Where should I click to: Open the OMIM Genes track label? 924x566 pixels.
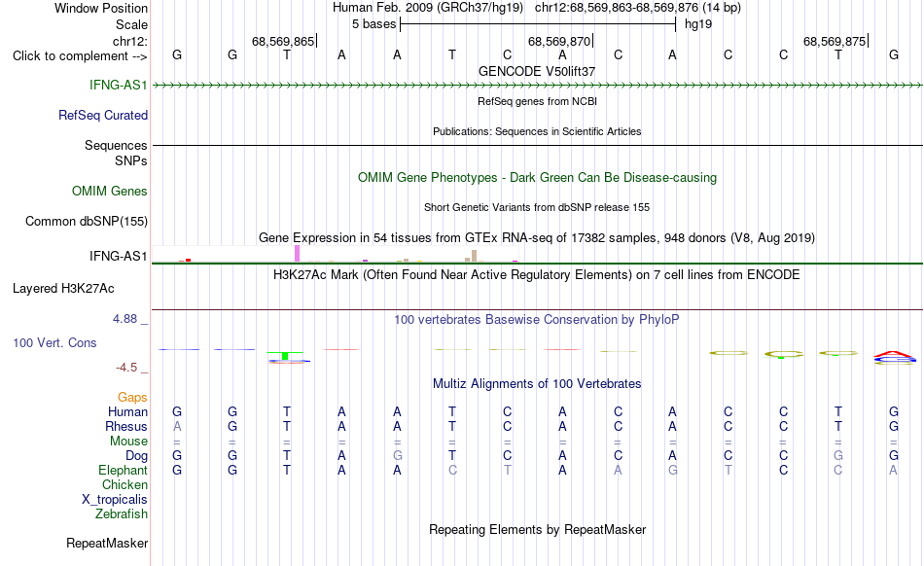coord(109,191)
